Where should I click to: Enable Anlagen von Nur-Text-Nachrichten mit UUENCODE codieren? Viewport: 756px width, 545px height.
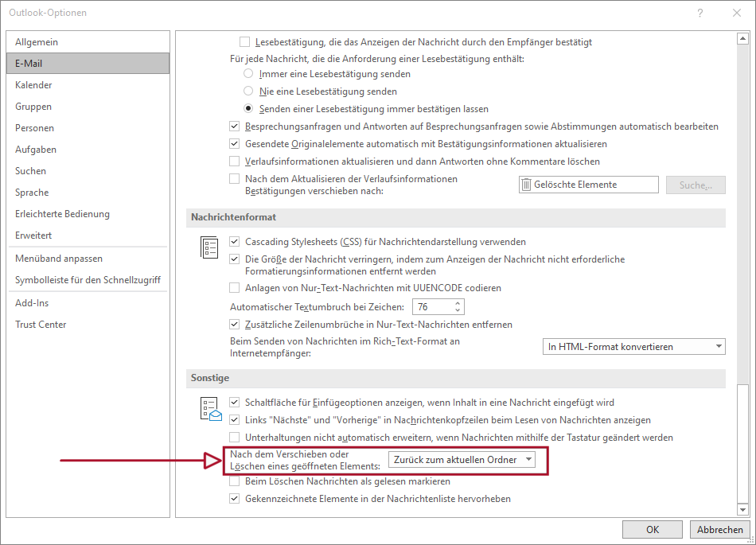click(x=235, y=288)
